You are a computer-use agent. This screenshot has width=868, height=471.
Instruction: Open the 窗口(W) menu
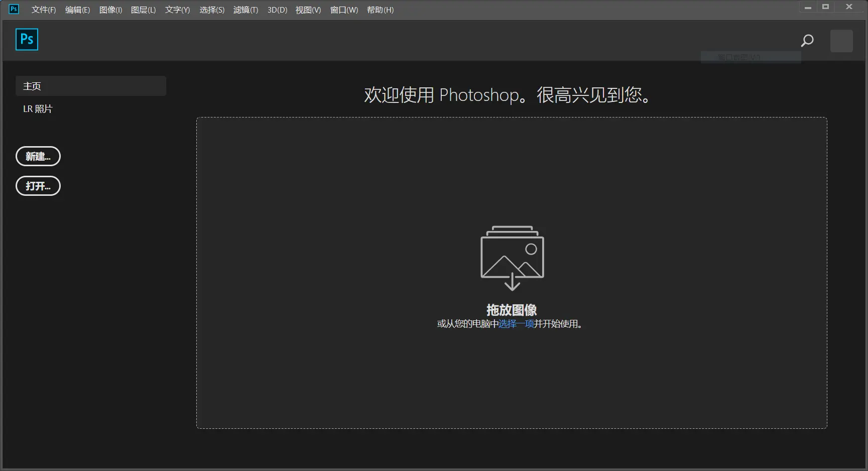[344, 10]
